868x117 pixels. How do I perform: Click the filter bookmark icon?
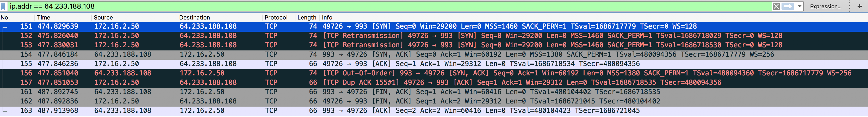3,6
